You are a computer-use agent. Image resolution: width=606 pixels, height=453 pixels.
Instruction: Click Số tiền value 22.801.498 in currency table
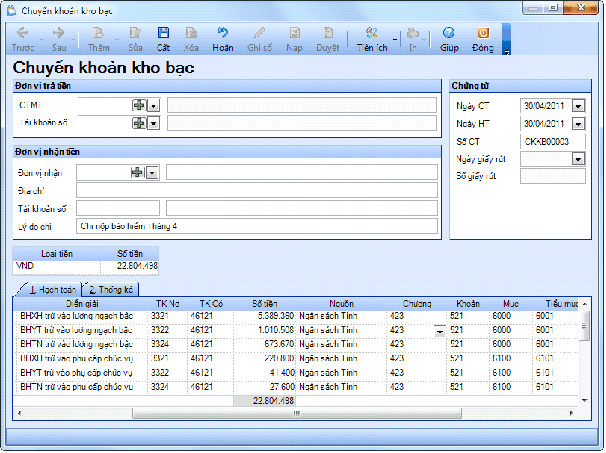[x=129, y=266]
